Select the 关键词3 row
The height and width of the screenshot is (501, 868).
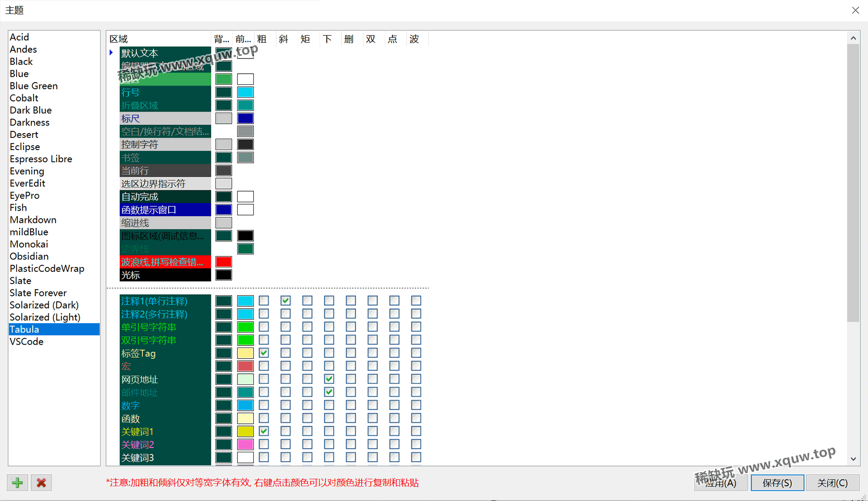tap(165, 458)
